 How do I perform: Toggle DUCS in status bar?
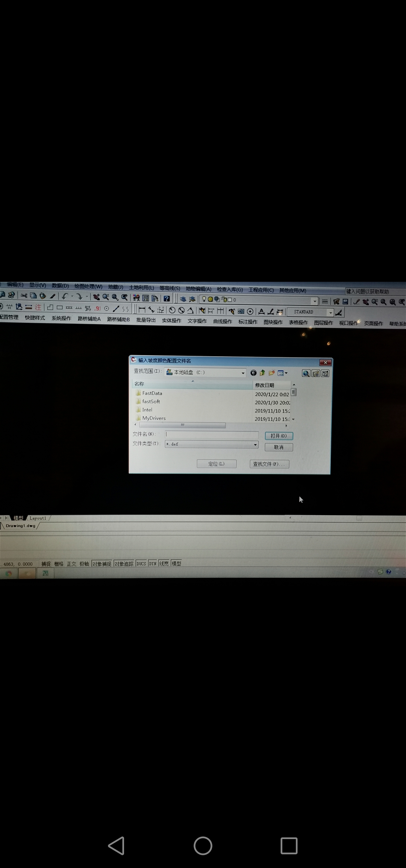click(141, 563)
